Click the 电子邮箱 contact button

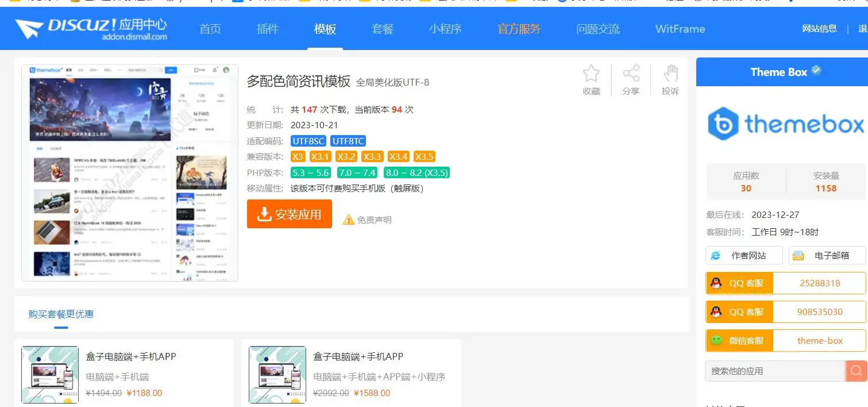click(827, 255)
